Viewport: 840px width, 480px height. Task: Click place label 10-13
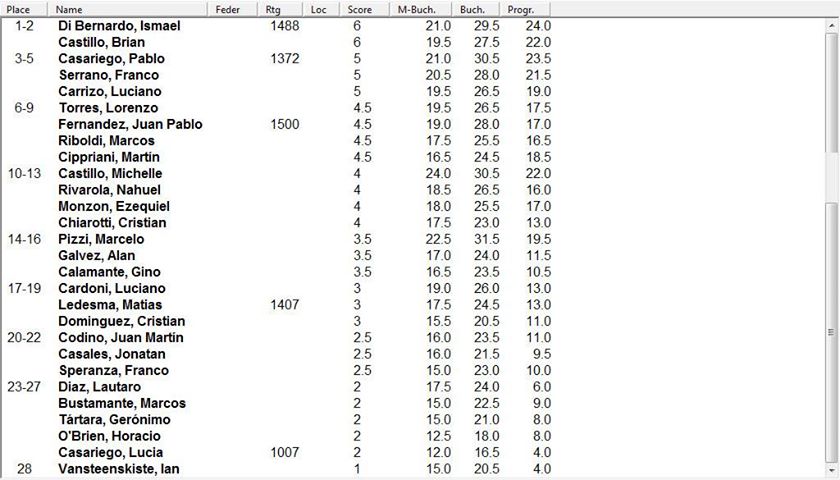pos(24,174)
